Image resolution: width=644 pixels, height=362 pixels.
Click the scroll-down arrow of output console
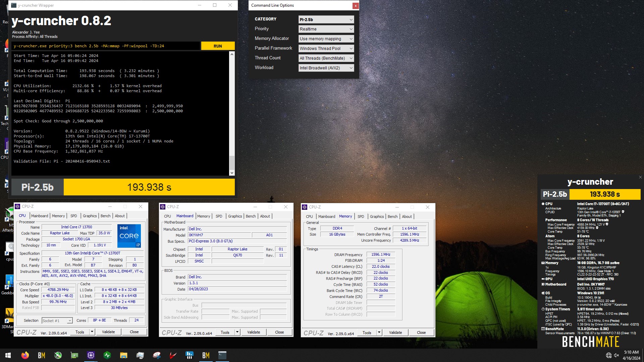pos(232,173)
